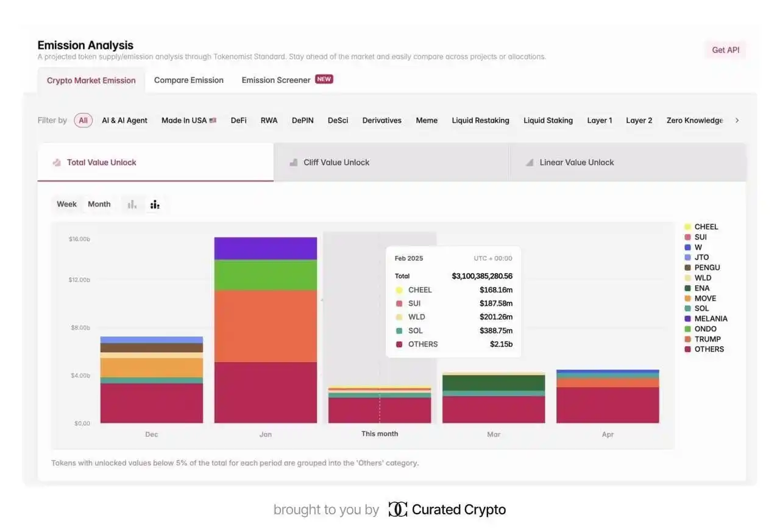Hide the OTHERS series via the legend

tap(709, 349)
